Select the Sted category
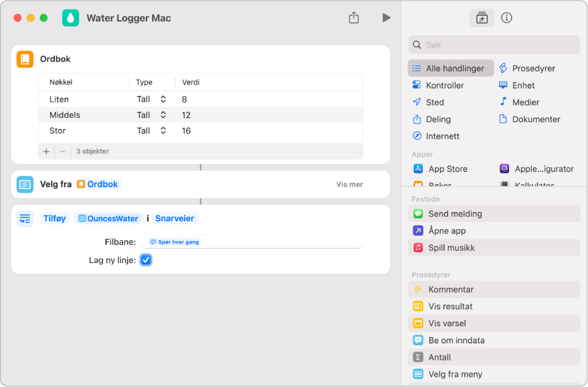 [x=428, y=102]
